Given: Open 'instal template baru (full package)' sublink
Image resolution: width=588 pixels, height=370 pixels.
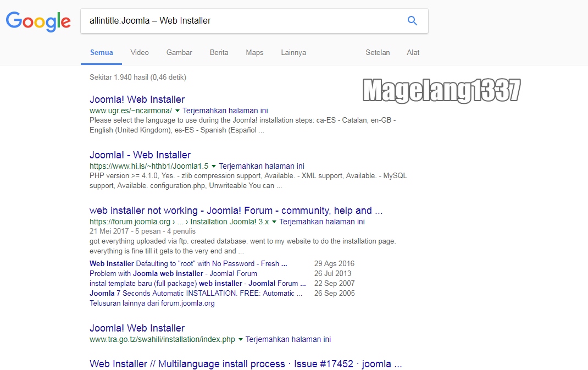Looking at the screenshot, I should [198, 283].
